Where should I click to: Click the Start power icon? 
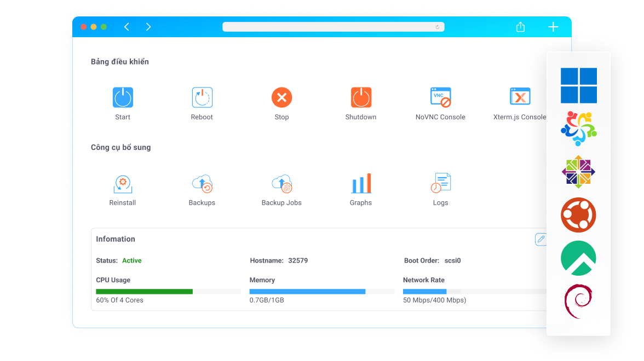pos(122,97)
